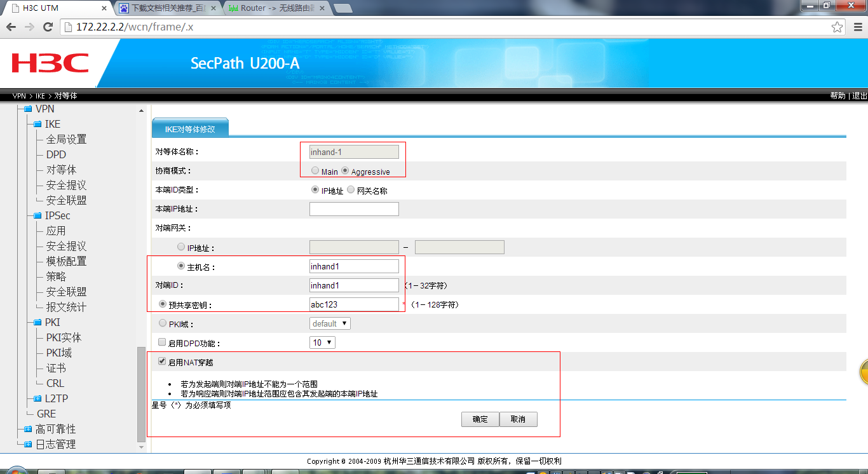Click the 对端ID input field

(354, 285)
